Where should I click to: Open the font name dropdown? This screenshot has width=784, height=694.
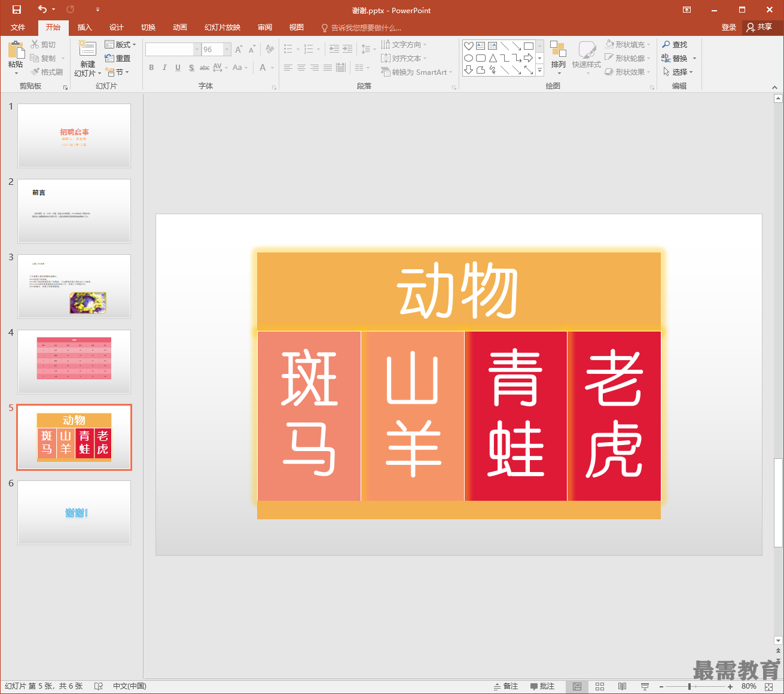coord(197,50)
